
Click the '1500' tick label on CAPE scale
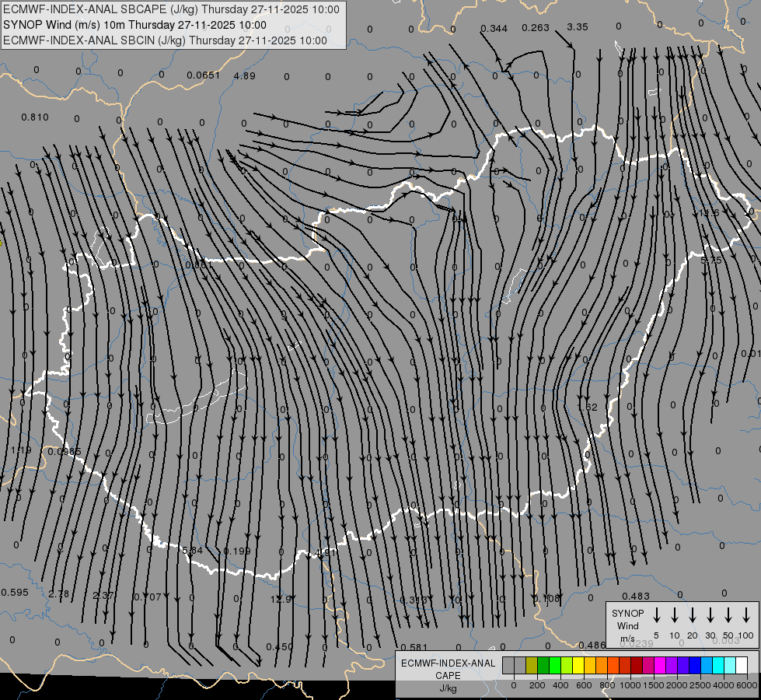654,685
